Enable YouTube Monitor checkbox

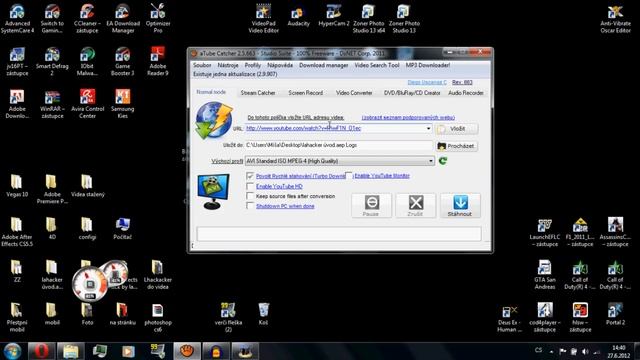[x=349, y=176]
